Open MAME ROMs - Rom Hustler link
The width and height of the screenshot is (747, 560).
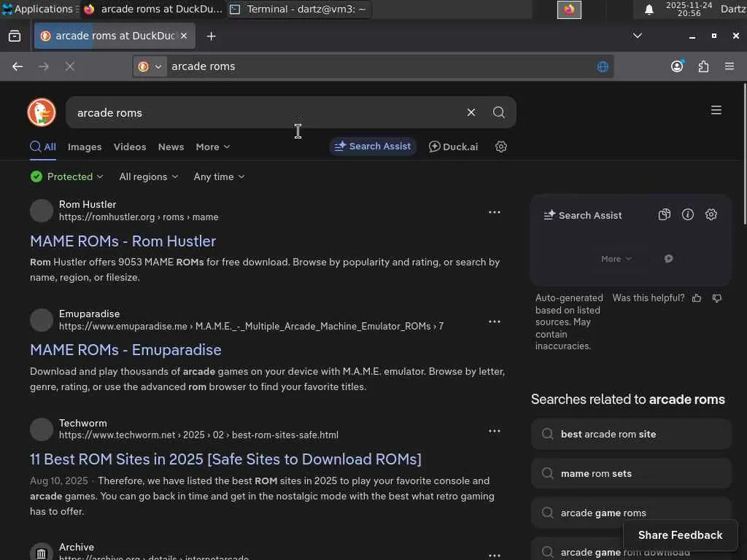123,241
